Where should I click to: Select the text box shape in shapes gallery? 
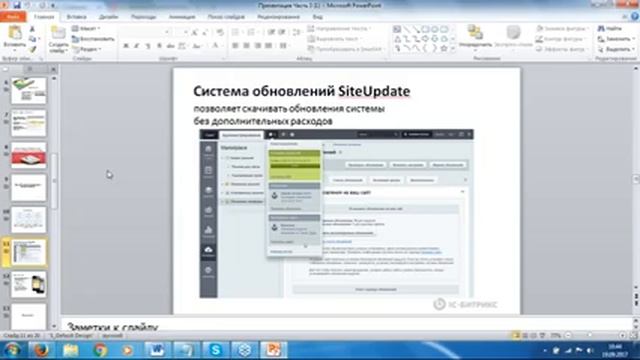pos(397,29)
